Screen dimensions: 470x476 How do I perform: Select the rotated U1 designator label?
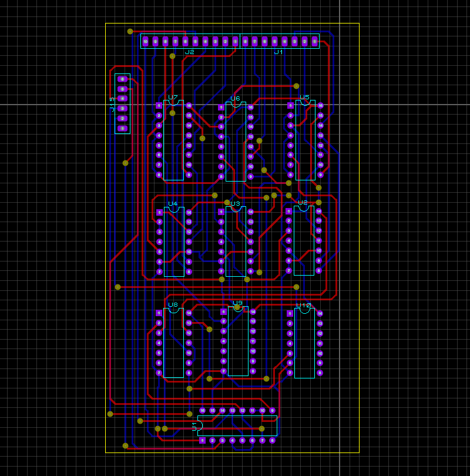[x=194, y=426]
